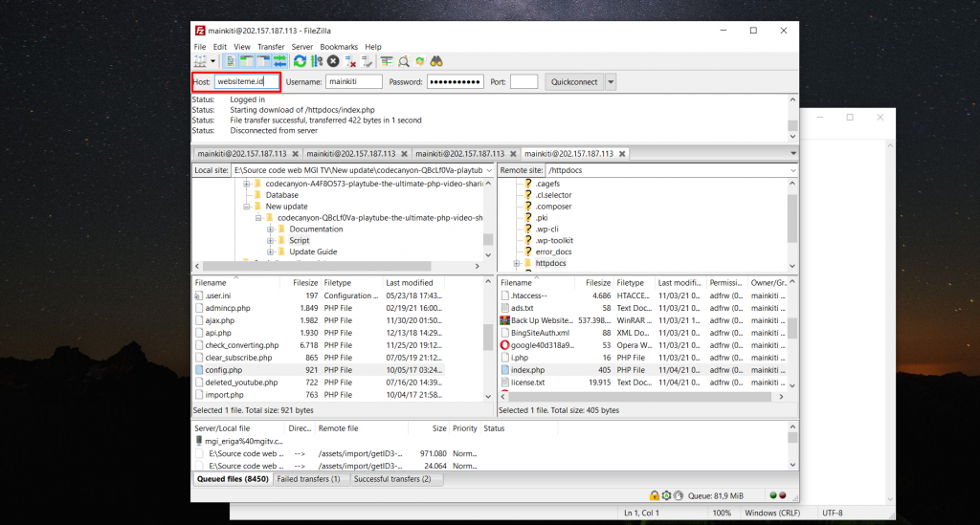Toggle local directory tree display
This screenshot has height=525, width=980.
[x=247, y=61]
